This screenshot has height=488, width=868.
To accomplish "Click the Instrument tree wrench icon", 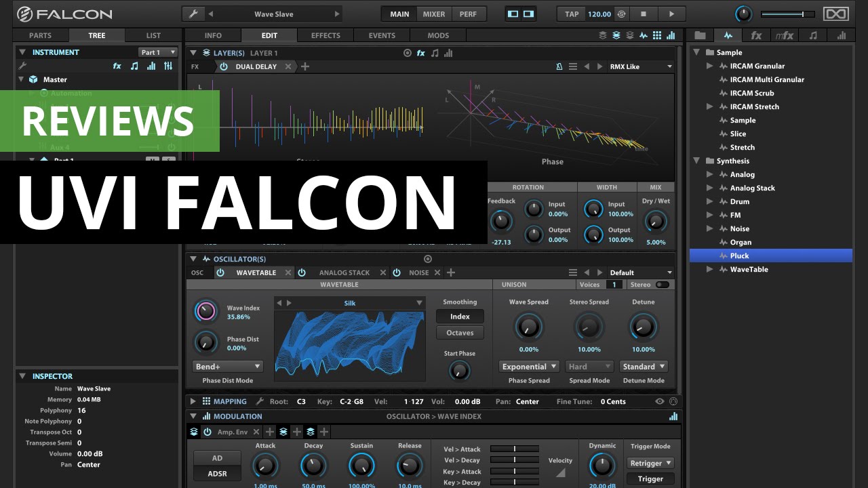I will pos(22,66).
